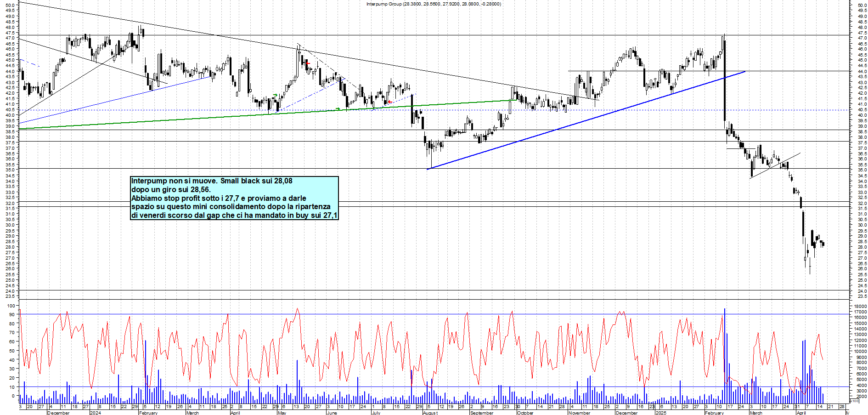Click the line starting 'Abbiamo stop profit sotto i 27,7'
Screen dimensions: 868x415
coord(219,198)
